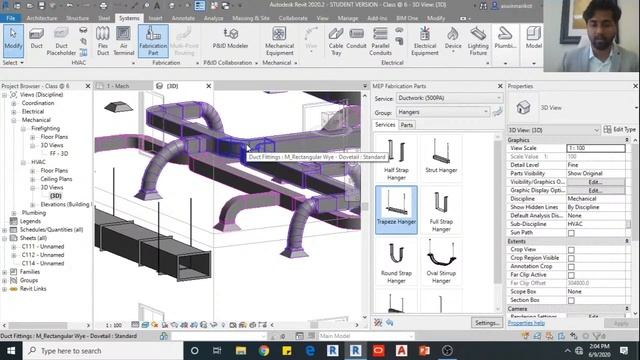Image resolution: width=640 pixels, height=360 pixels.
Task: Open the Select panel dropdown
Action: tap(13, 63)
